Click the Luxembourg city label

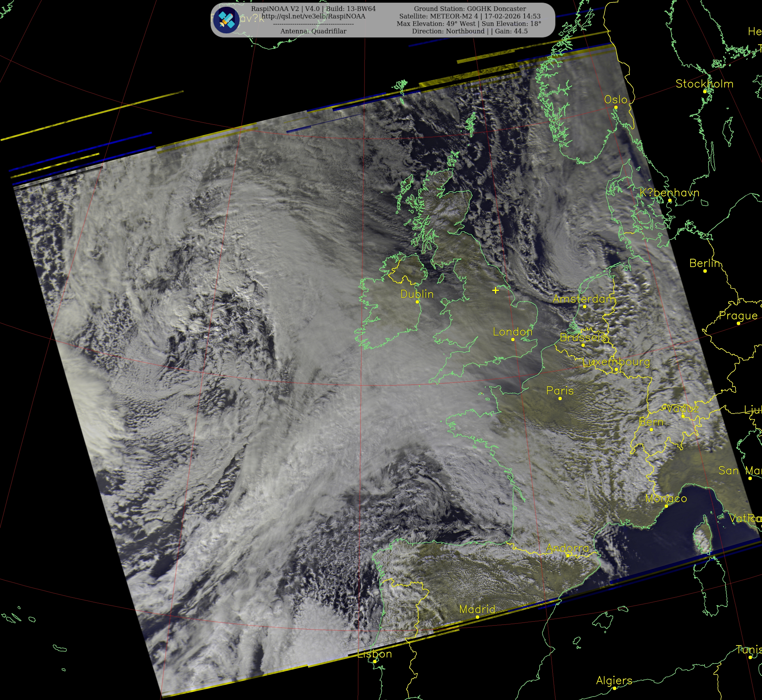616,362
